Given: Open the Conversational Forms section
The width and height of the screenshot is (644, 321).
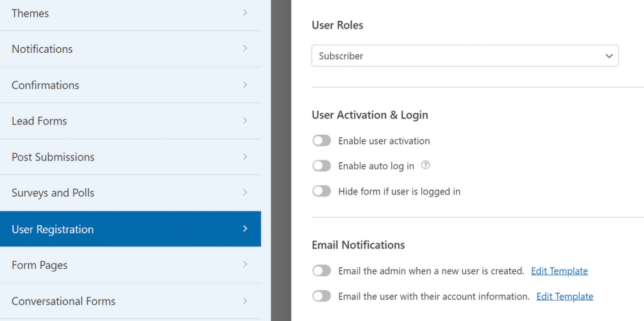Looking at the screenshot, I should [130, 301].
